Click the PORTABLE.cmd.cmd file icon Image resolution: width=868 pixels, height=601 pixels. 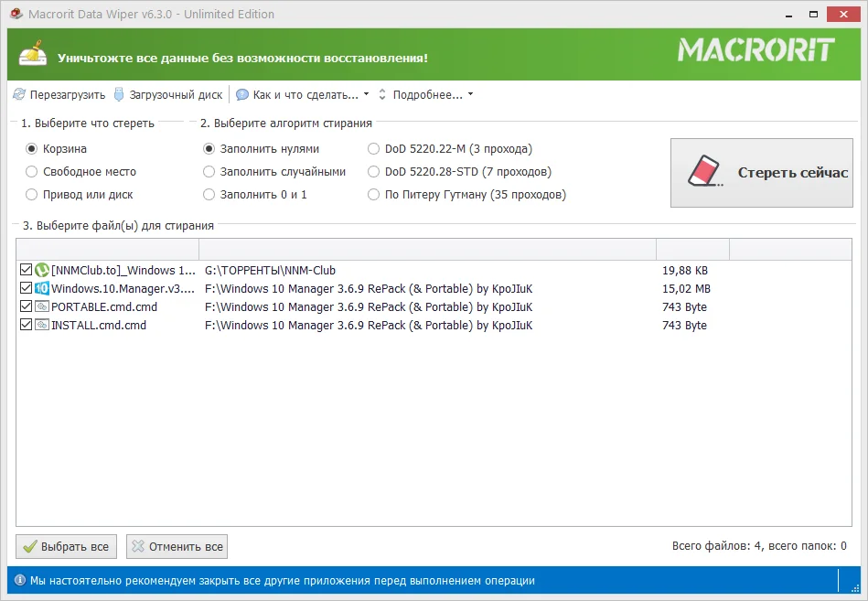coord(42,306)
